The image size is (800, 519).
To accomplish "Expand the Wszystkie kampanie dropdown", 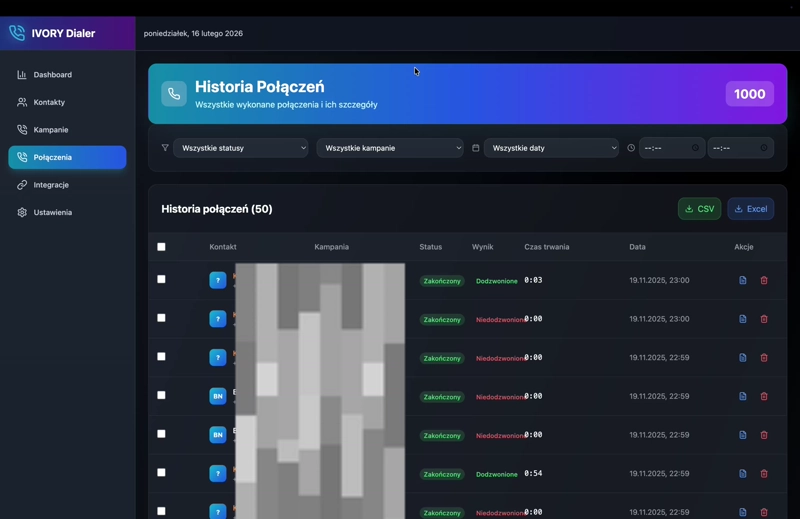I will tap(390, 148).
